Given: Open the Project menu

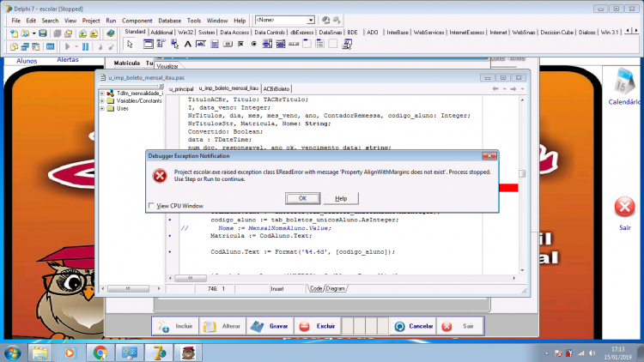Looking at the screenshot, I should 91,21.
